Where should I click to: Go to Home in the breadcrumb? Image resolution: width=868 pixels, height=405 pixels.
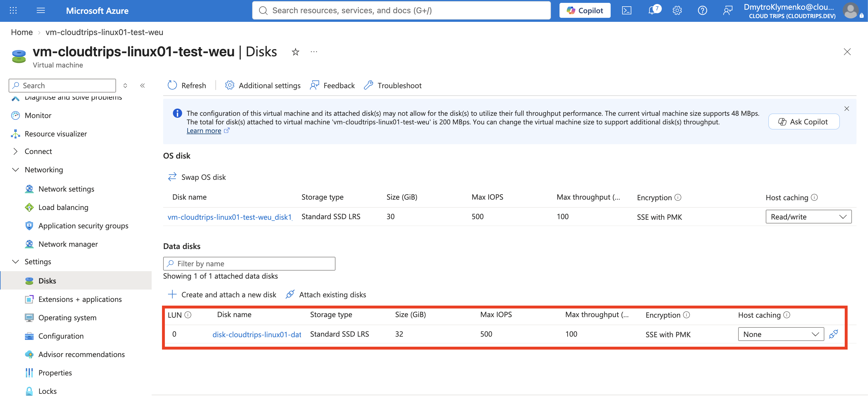coord(22,32)
